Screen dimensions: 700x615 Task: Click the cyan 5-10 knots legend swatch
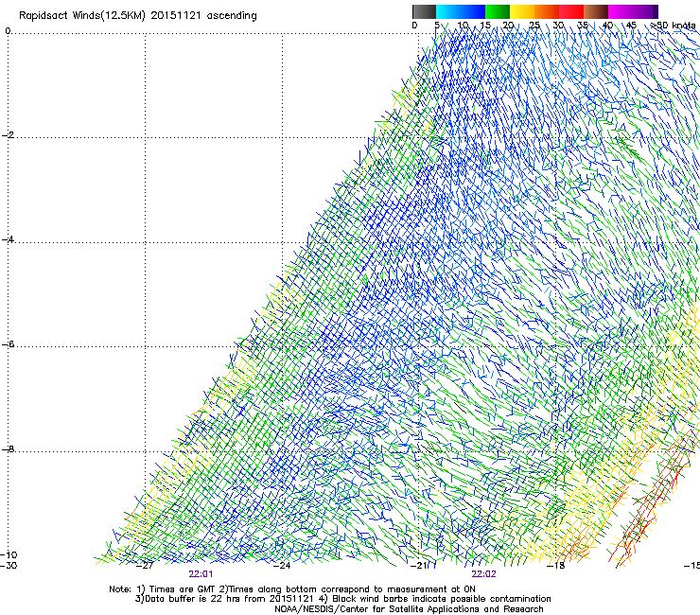448,11
